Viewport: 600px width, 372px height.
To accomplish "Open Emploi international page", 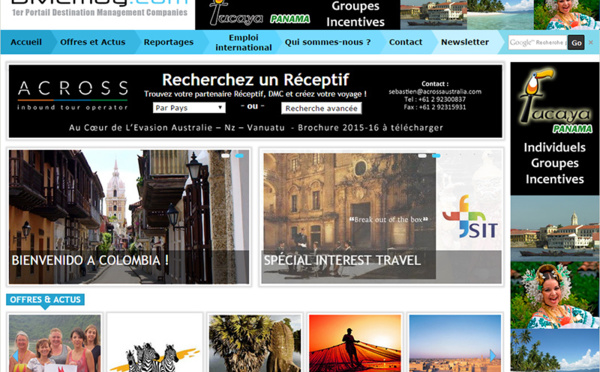I will pyautogui.click(x=243, y=42).
